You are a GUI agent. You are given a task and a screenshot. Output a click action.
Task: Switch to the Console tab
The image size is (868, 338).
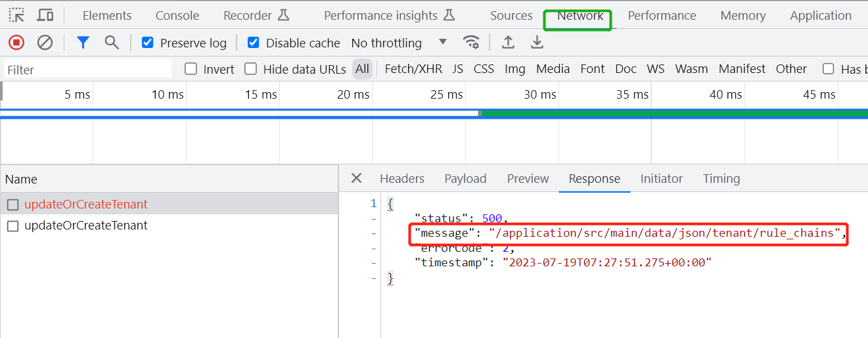tap(177, 16)
